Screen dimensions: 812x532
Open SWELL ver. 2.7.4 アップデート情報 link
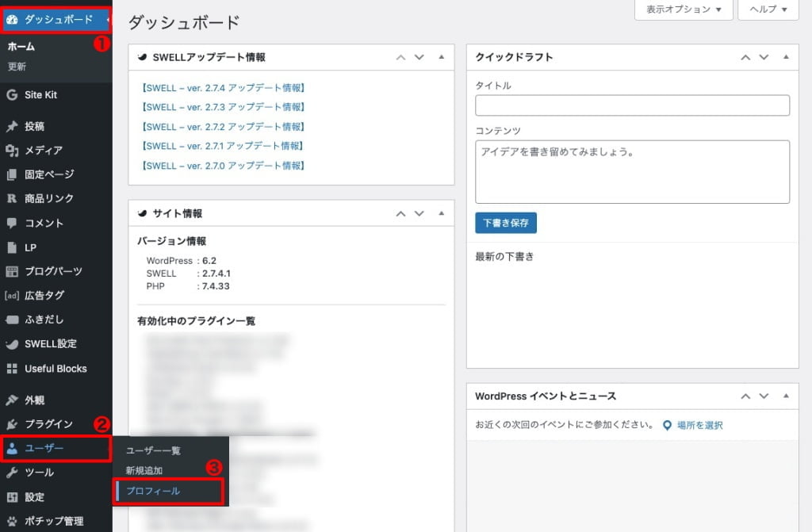223,88
